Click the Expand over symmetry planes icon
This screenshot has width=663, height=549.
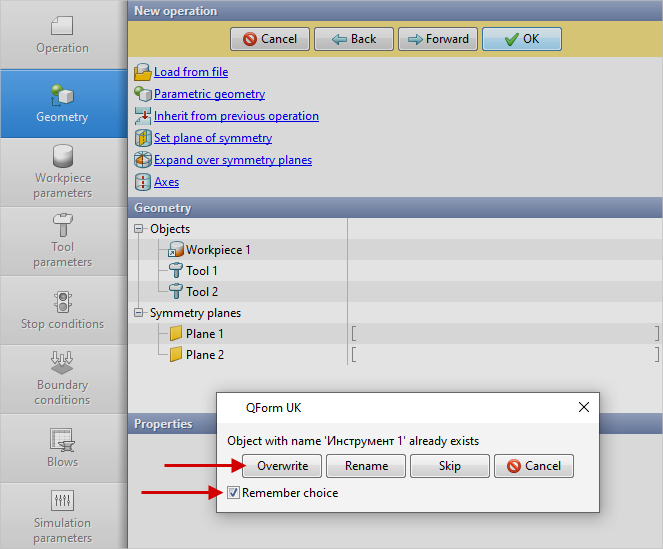(x=142, y=160)
